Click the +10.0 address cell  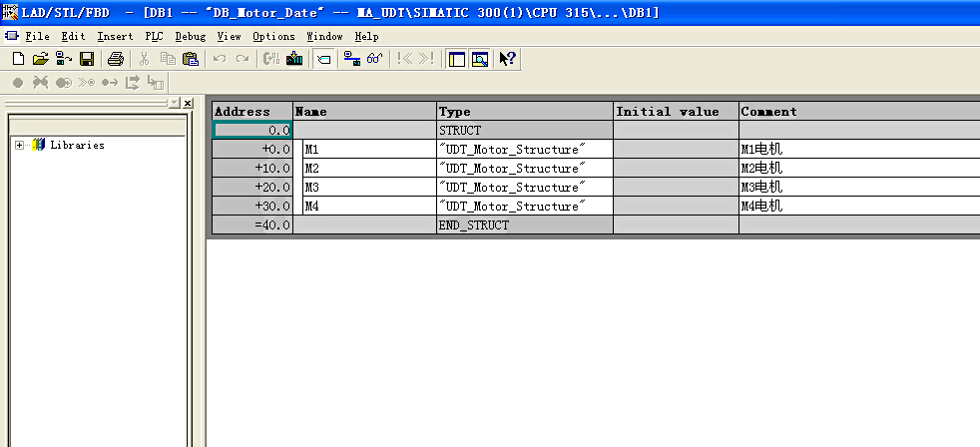(251, 169)
